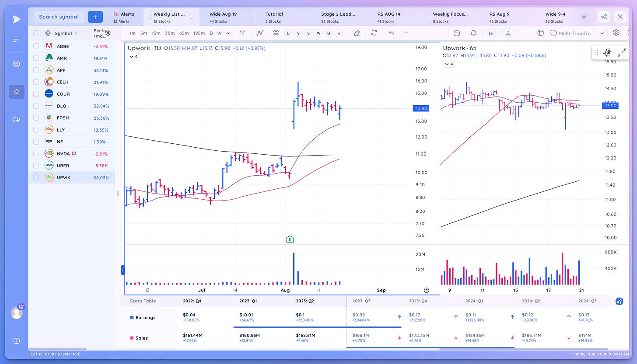Check the NVDA row checkbox
Viewport: 637px width, 364px height.
[36, 153]
